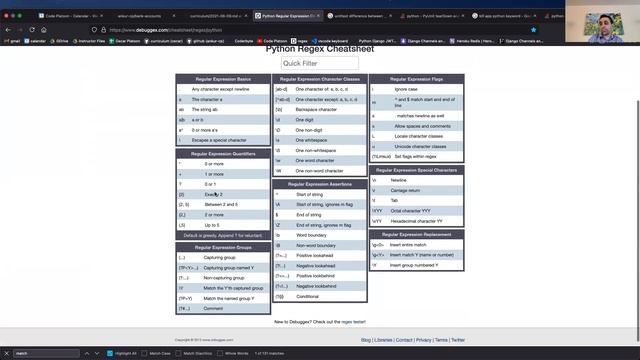Jump to previous find match arrow
The height and width of the screenshot is (360, 640).
(x=87, y=353)
